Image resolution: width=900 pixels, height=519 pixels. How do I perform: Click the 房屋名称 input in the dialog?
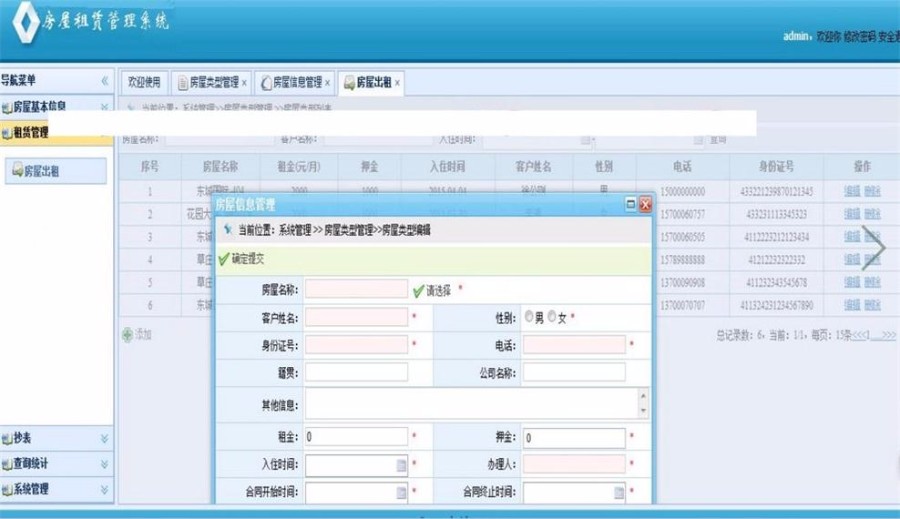coord(356,289)
